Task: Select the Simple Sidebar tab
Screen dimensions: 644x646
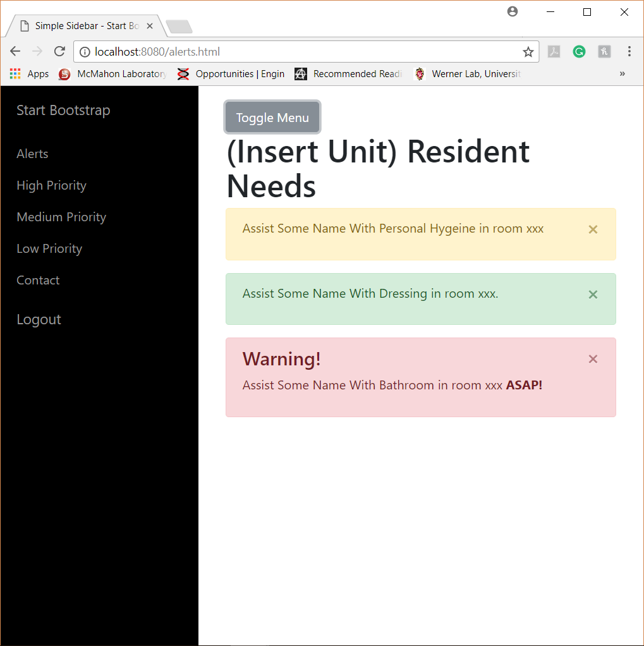Action: (x=87, y=26)
